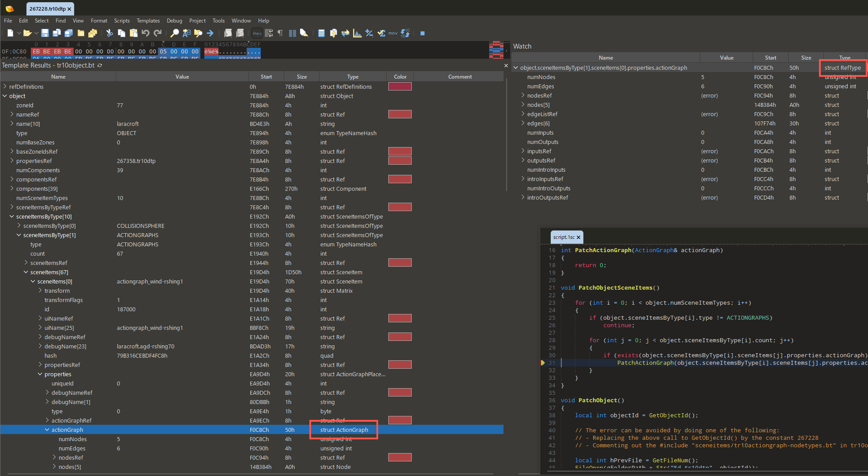The width and height of the screenshot is (868, 476).
Task: Open the Histogram chart icon
Action: [x=357, y=33]
